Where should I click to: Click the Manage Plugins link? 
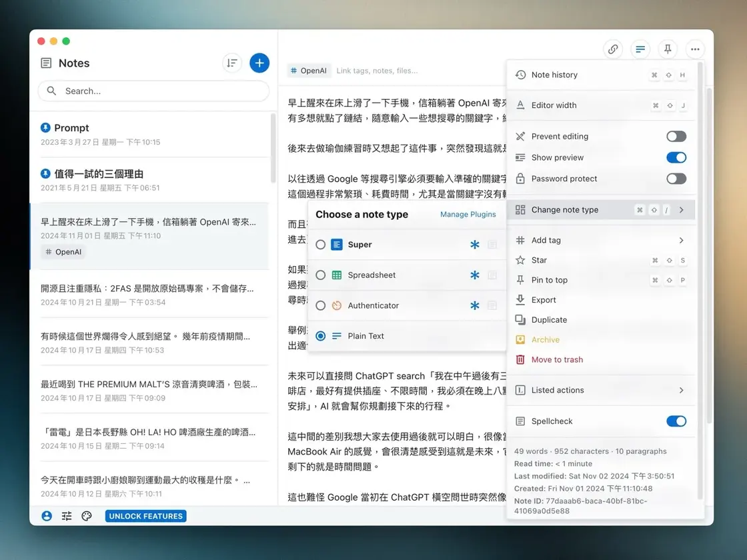point(468,214)
